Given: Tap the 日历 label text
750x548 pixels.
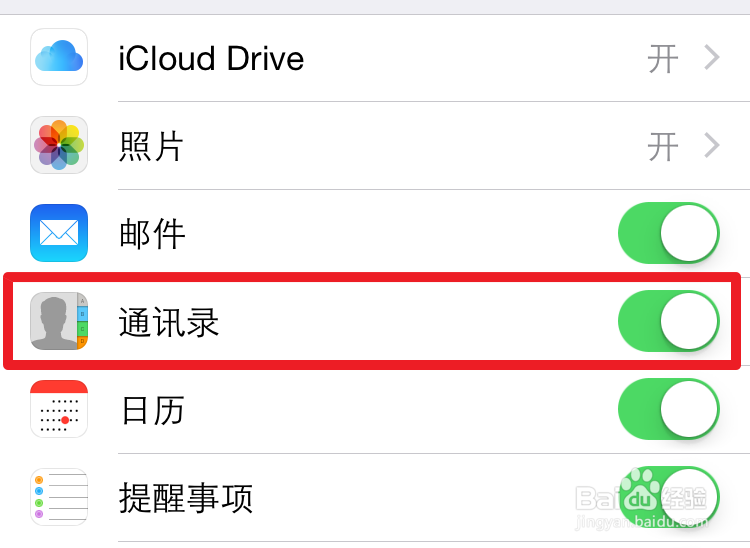Looking at the screenshot, I should (151, 409).
